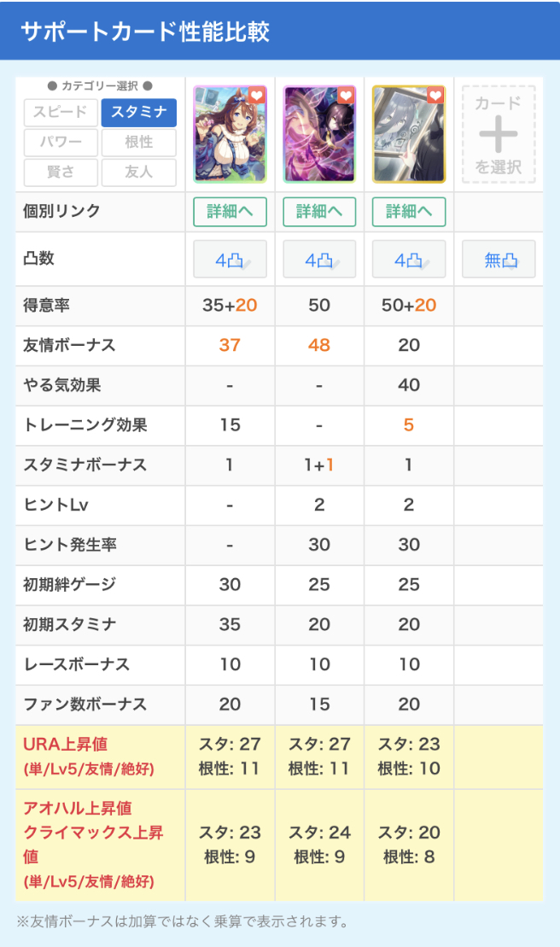Click the heart icon on the third card
560x947 pixels.
[x=435, y=96]
